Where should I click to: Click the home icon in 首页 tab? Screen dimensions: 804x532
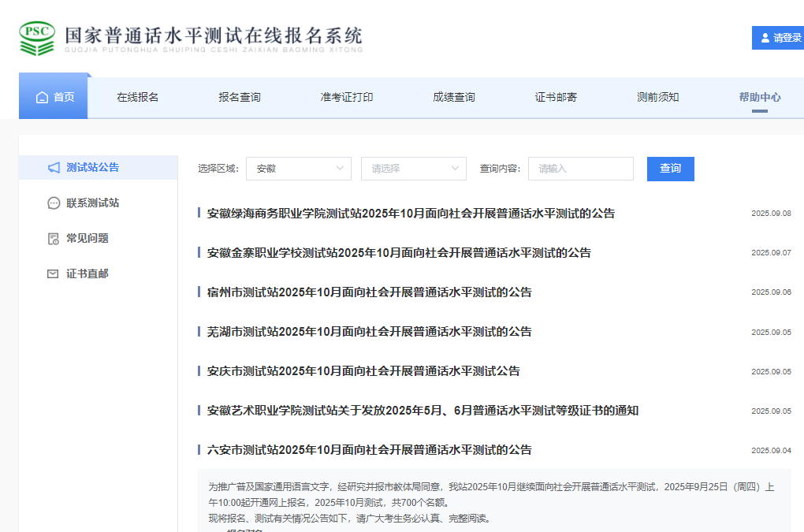point(43,97)
